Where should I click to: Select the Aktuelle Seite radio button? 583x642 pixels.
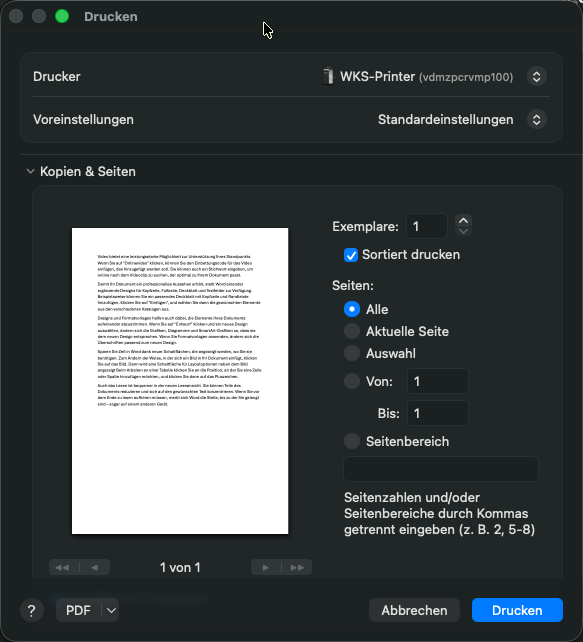(352, 331)
